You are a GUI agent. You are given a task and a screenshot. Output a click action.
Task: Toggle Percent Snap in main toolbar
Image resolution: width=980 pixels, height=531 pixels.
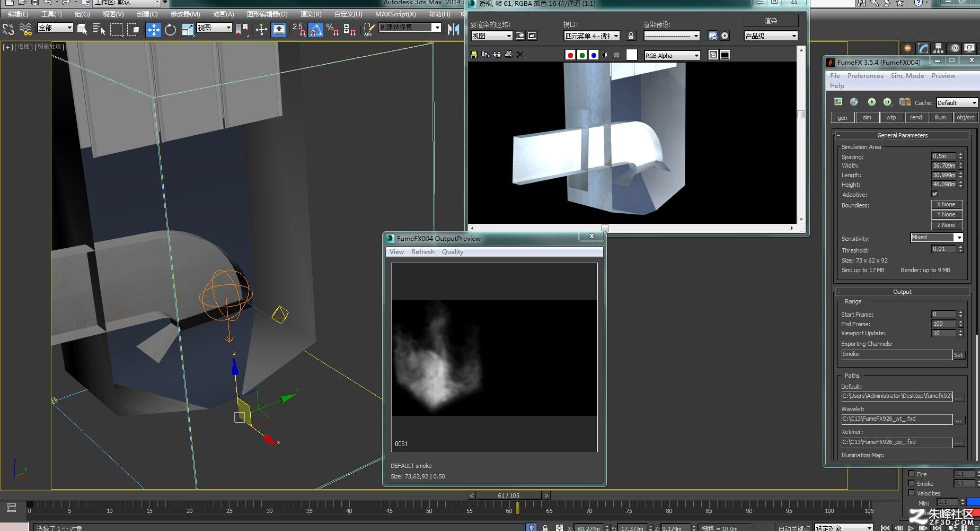click(x=332, y=29)
